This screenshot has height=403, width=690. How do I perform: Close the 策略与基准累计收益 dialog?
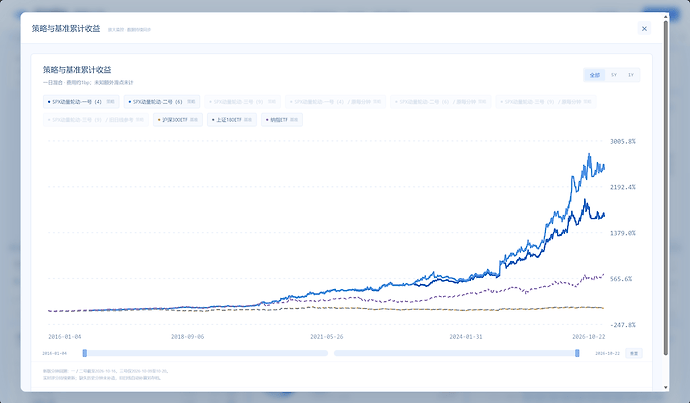[644, 29]
